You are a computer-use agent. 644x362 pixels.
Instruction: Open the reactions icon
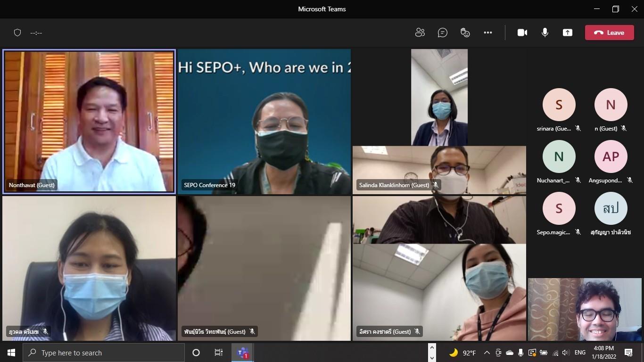click(465, 33)
